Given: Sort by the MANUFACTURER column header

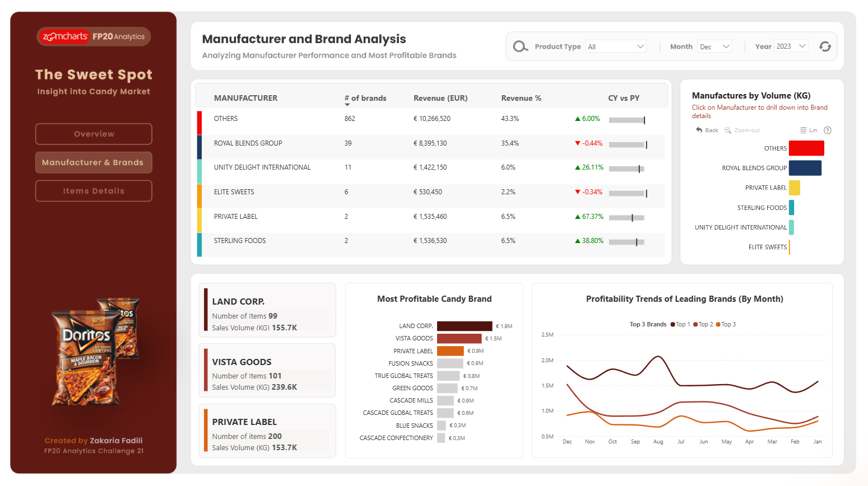Looking at the screenshot, I should pos(245,98).
